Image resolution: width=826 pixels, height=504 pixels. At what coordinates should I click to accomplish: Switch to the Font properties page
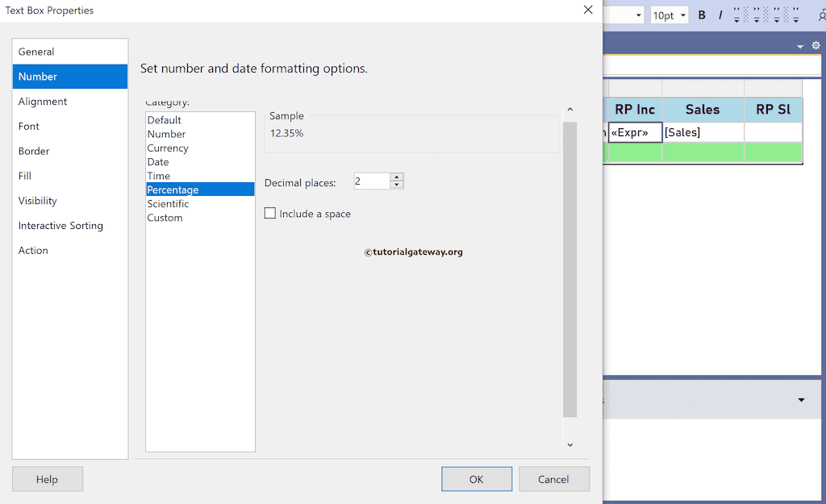coord(28,126)
